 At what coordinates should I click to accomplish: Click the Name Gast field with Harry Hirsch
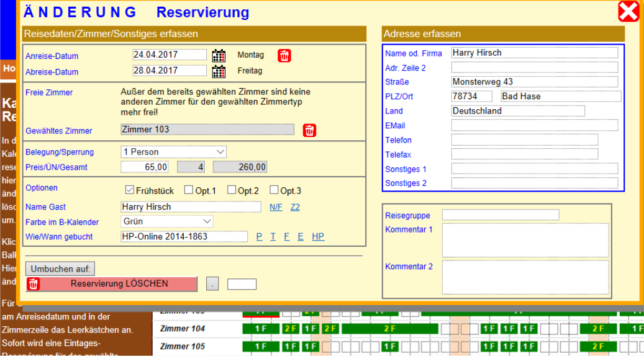pos(191,207)
